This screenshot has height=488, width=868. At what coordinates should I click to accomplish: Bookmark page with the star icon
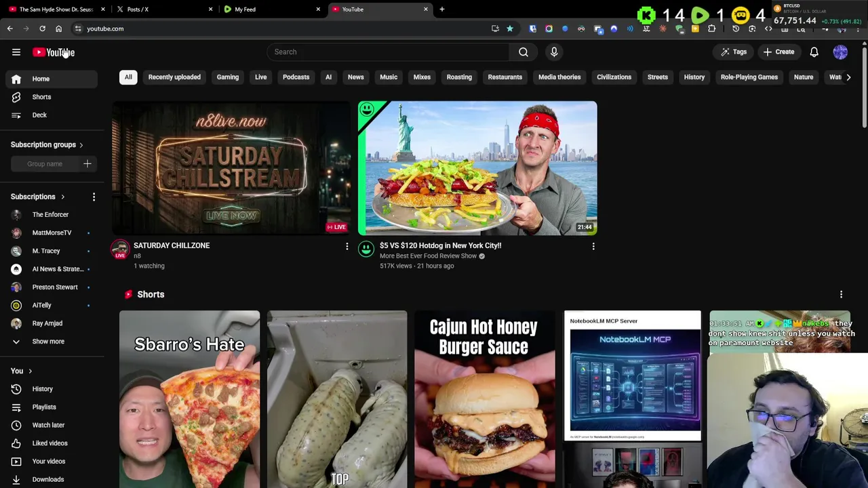click(510, 28)
